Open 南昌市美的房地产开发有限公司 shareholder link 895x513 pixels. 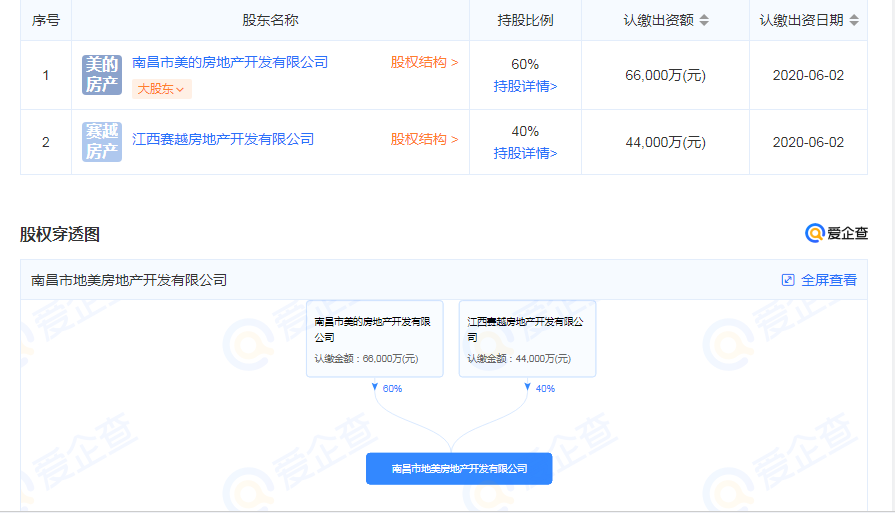230,62
